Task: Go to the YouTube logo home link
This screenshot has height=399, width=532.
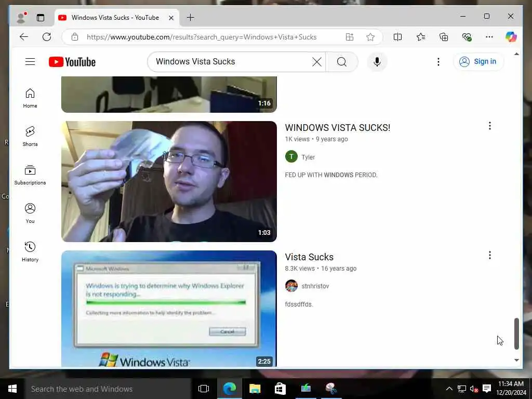Action: [72, 62]
